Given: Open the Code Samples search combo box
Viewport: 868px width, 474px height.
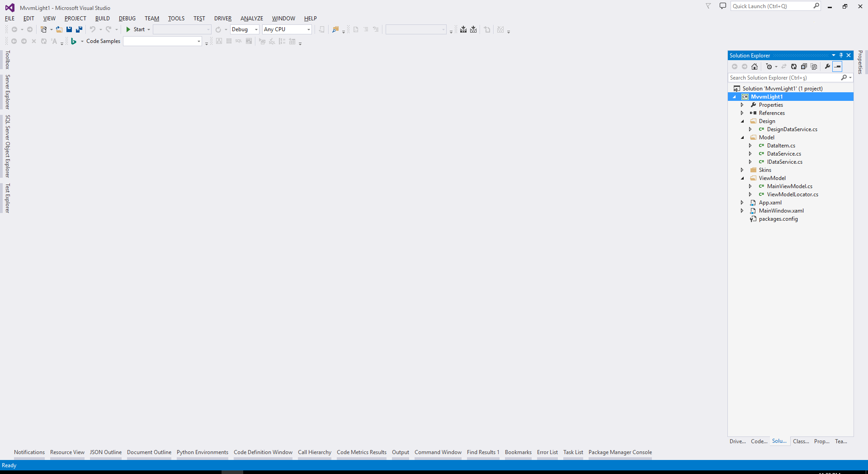Looking at the screenshot, I should (162, 41).
